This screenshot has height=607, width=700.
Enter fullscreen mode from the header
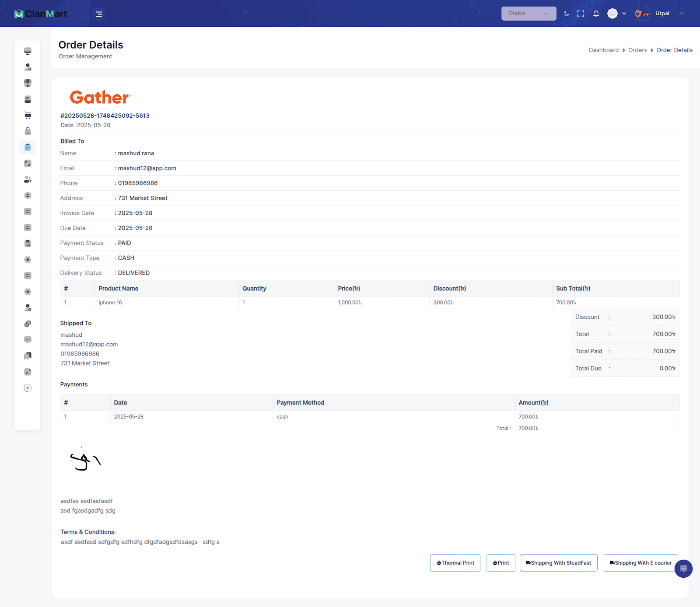[x=581, y=14]
